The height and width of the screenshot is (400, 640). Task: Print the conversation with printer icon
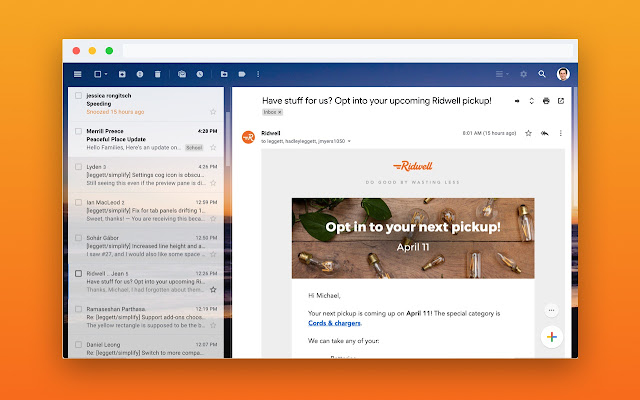[x=546, y=101]
